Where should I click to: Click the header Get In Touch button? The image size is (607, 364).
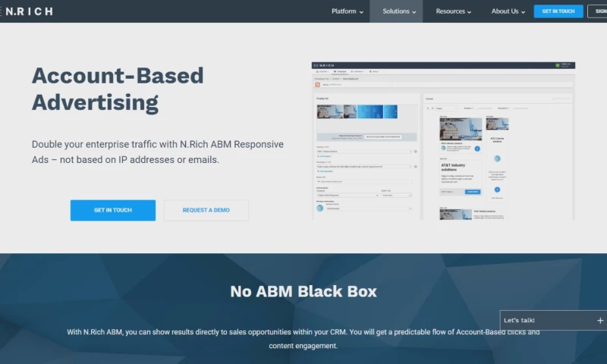pos(558,11)
